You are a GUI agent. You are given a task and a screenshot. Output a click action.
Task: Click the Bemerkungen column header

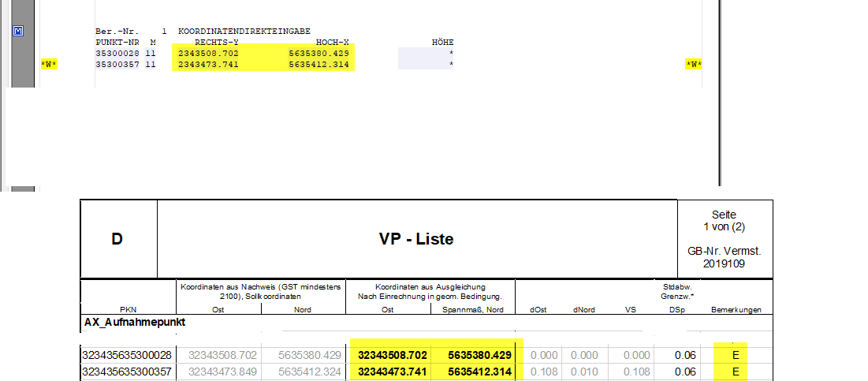tap(736, 310)
